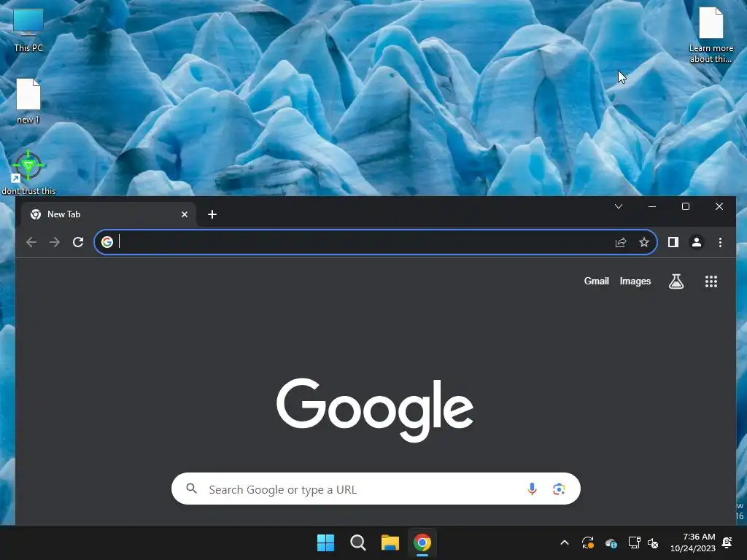Open network status tray icon
The width and height of the screenshot is (747, 560).
coord(634,542)
